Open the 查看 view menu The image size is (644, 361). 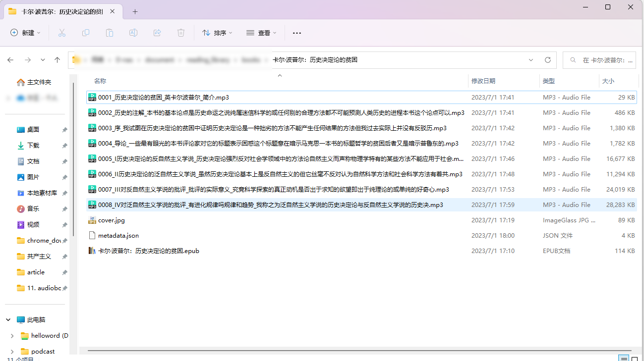[x=261, y=33]
